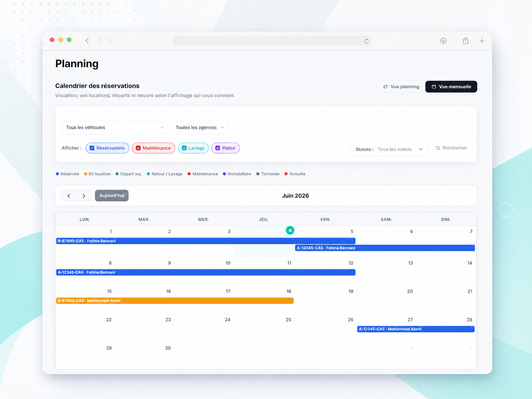Viewport: 532px width, 399px height.
Task: Uncheck the Réservations filter checkbox
Action: tap(92, 148)
